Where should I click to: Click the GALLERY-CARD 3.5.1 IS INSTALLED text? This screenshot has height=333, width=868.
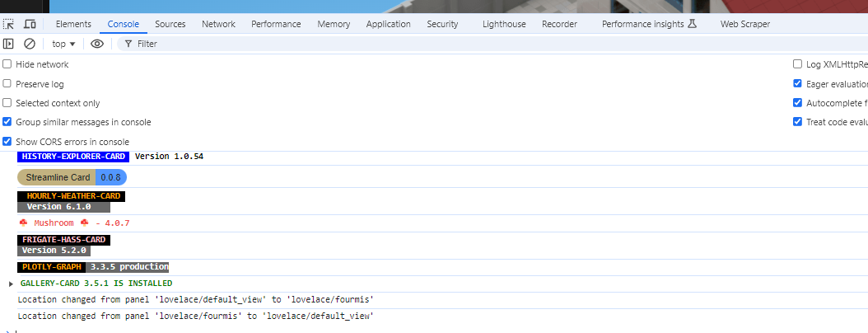point(96,284)
